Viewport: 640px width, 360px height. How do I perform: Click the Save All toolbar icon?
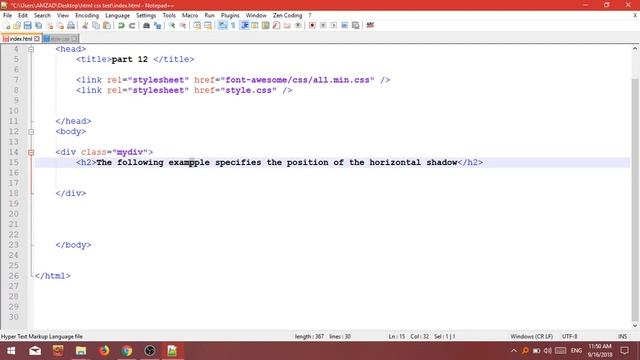click(x=38, y=25)
